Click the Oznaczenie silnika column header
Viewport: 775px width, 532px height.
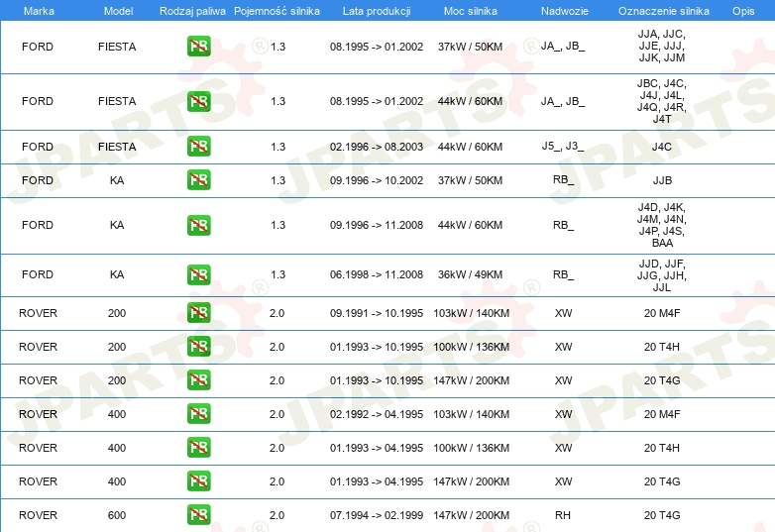tap(664, 11)
